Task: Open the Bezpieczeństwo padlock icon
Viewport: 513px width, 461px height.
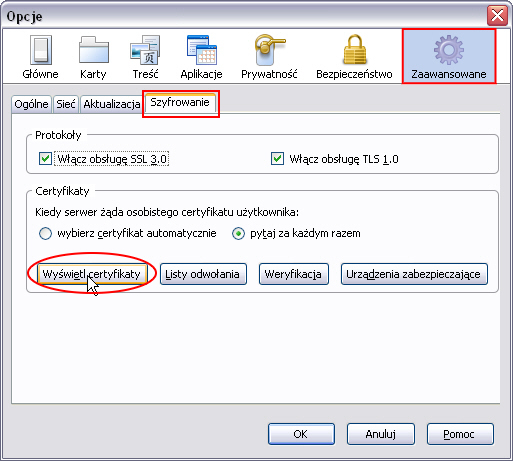Action: (355, 49)
